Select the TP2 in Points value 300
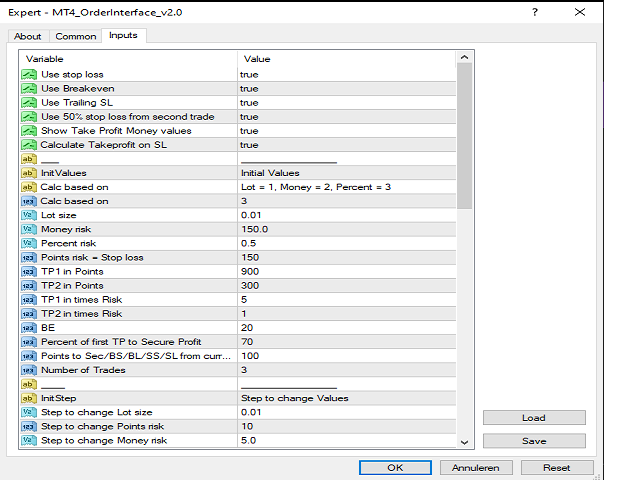 250,286
